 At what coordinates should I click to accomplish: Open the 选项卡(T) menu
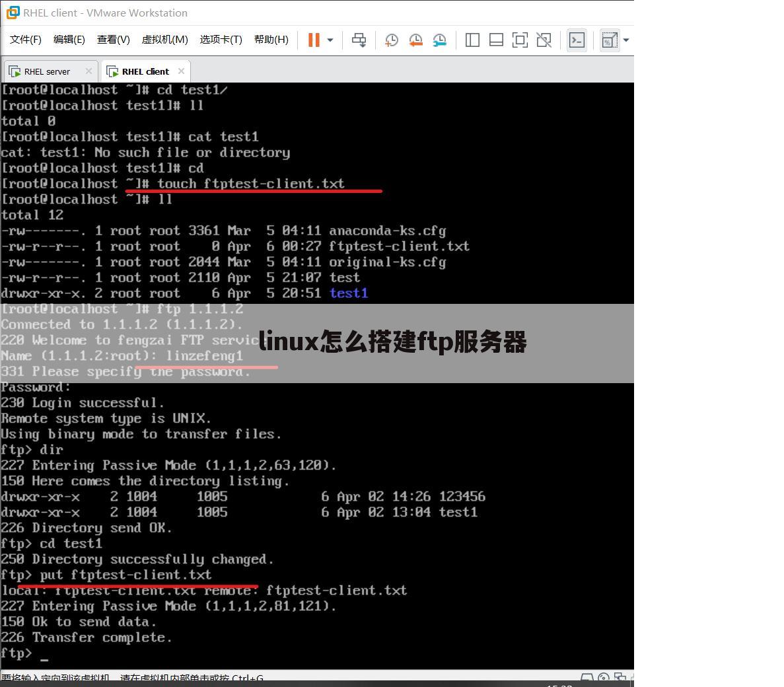click(221, 40)
